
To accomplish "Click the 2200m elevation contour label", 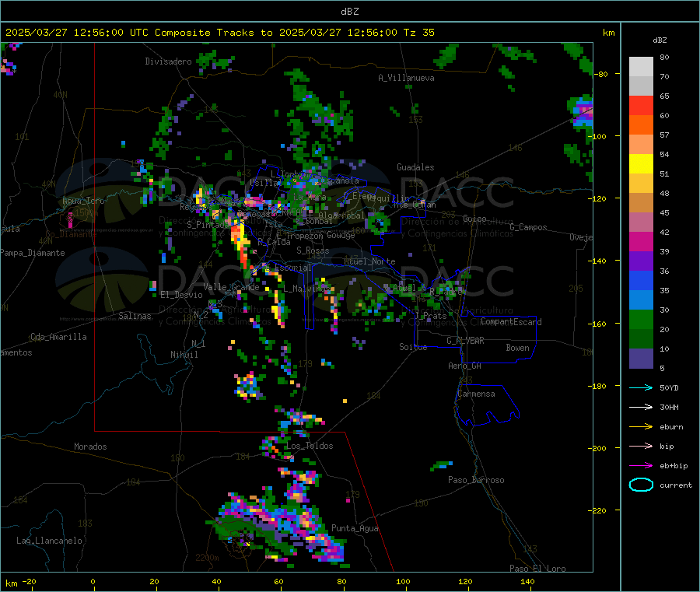I will click(207, 558).
